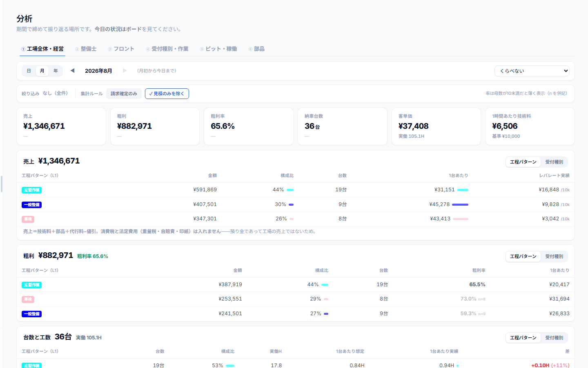Screen dimensions: 588x368
Task: Choose 請求確定のみ aggregation rule
Action: [124, 94]
